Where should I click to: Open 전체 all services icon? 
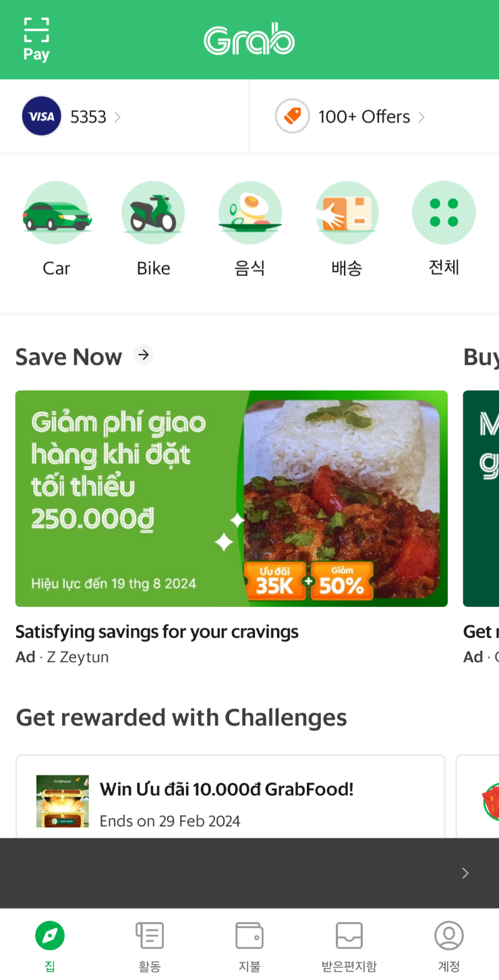coord(444,213)
